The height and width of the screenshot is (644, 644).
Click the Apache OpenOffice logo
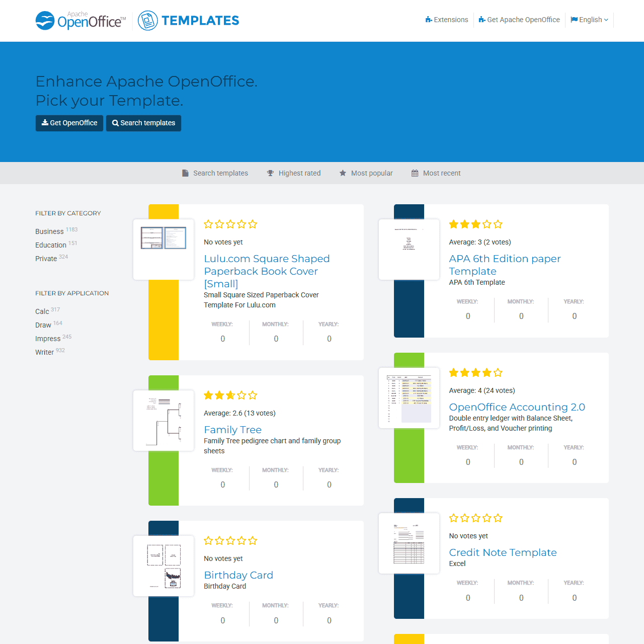click(80, 21)
